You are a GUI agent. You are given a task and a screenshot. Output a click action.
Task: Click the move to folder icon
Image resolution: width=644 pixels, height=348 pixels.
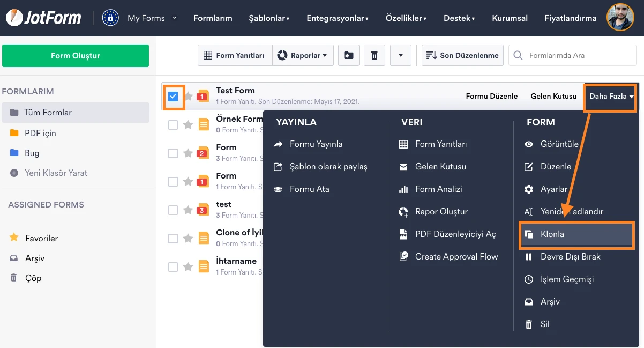click(x=348, y=55)
